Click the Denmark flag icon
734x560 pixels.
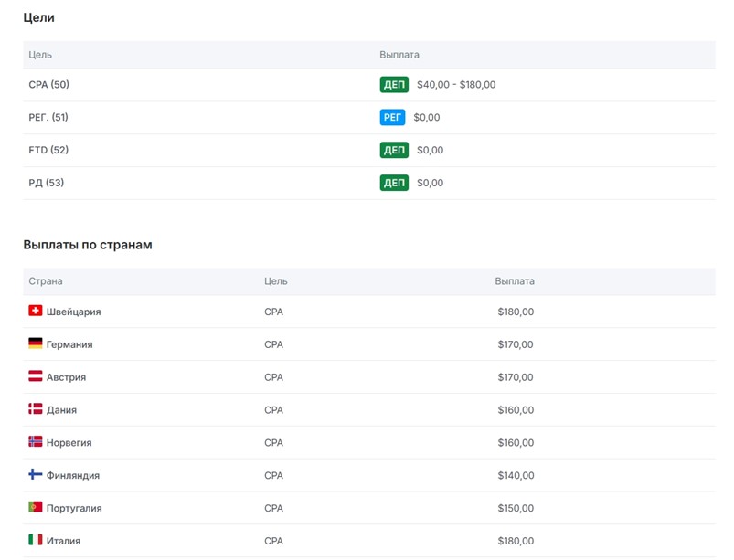36,409
